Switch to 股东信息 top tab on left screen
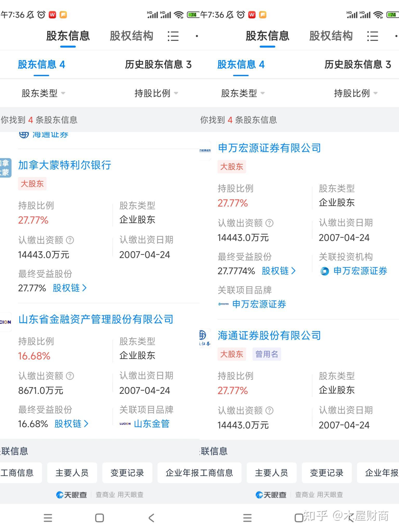Image resolution: width=399 pixels, height=532 pixels. point(68,36)
